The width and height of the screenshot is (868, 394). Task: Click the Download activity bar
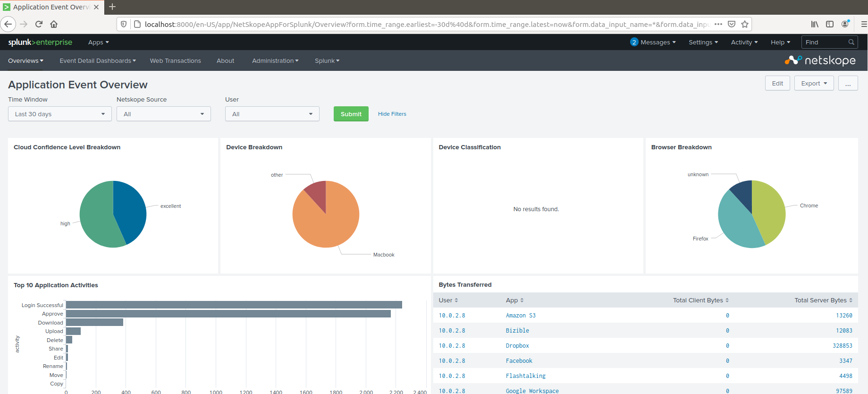tap(94, 322)
